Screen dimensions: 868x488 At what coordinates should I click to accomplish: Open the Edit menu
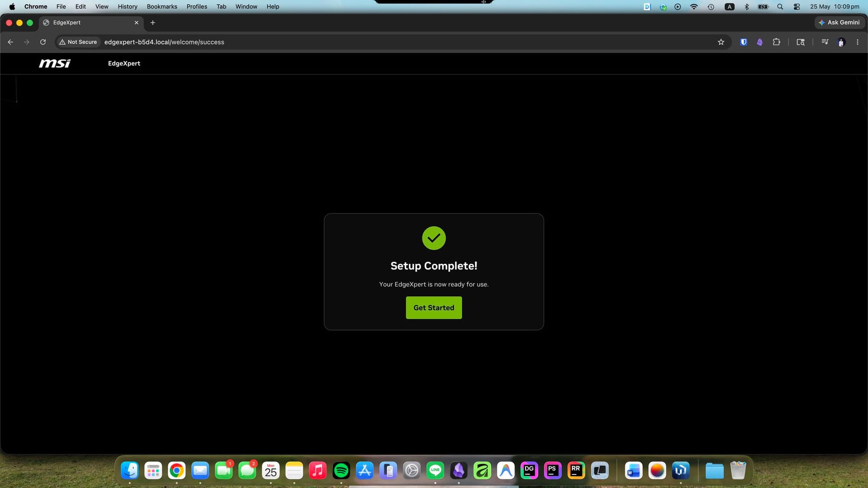[80, 7]
